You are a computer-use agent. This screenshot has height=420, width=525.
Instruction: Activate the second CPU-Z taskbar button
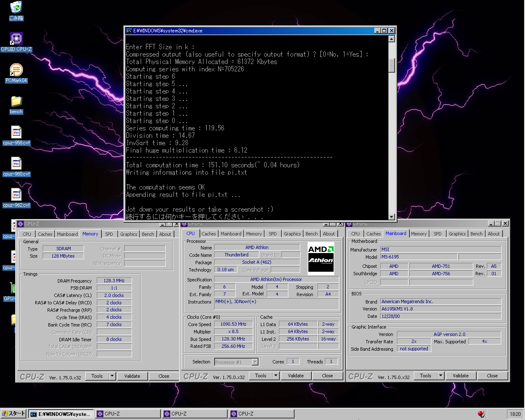194,414
